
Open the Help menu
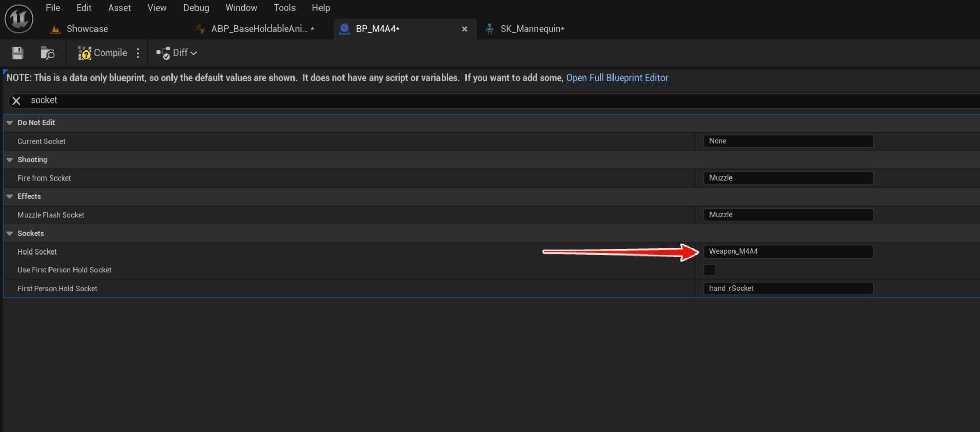[x=321, y=8]
